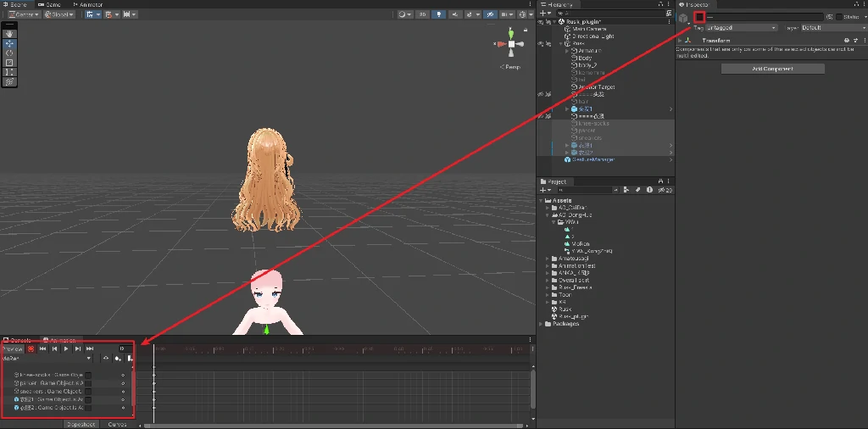Toggle the GameObject active checkbox in Inspector
The image size is (868, 429).
[699, 17]
